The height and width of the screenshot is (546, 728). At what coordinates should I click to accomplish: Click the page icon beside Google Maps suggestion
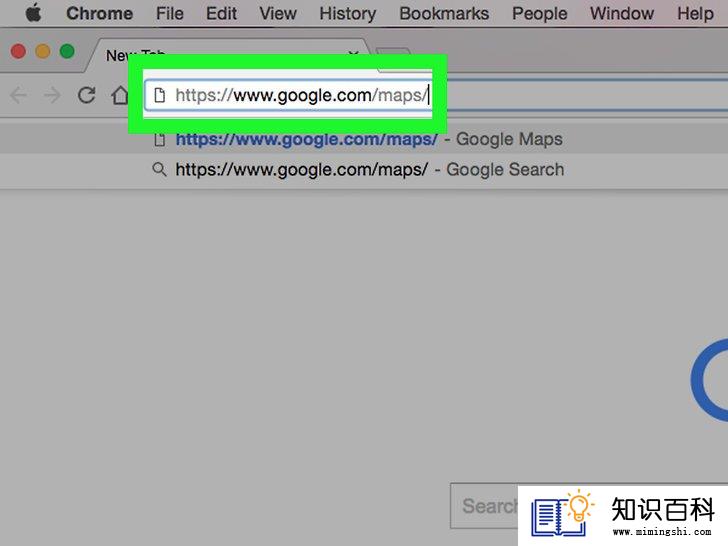point(159,139)
